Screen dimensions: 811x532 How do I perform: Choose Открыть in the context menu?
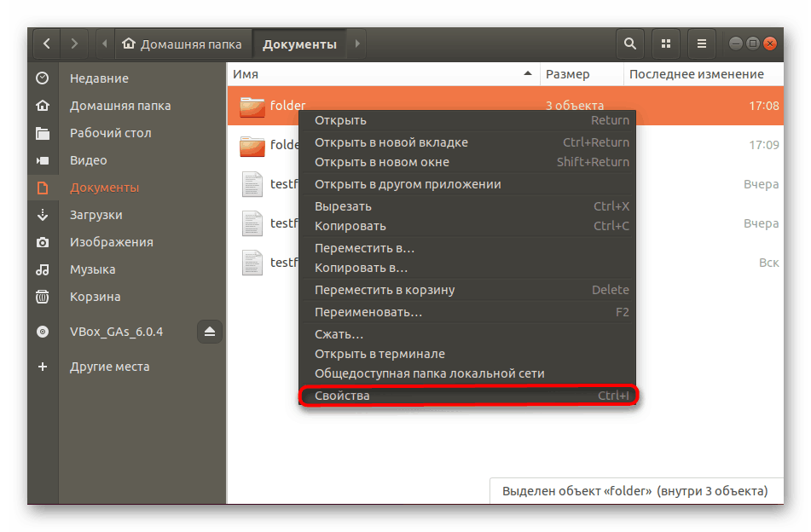tap(467, 120)
